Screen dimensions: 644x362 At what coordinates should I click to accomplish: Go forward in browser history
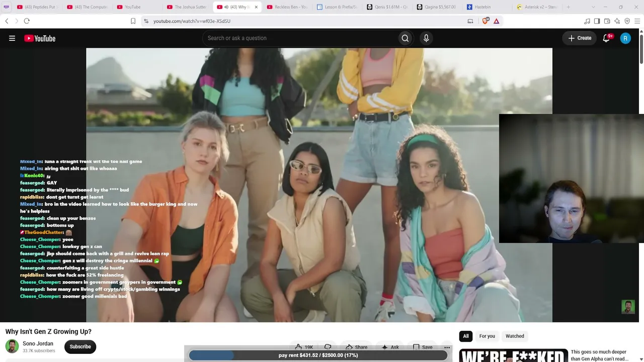(16, 21)
